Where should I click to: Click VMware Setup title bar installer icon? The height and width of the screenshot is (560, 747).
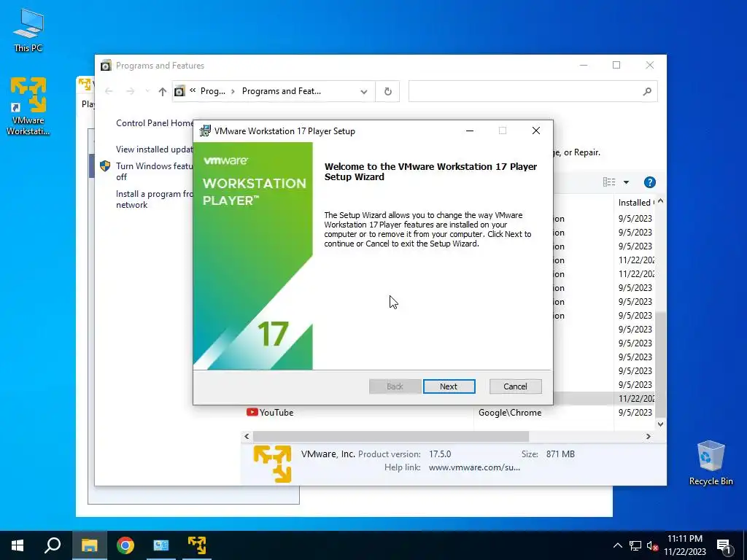(205, 131)
